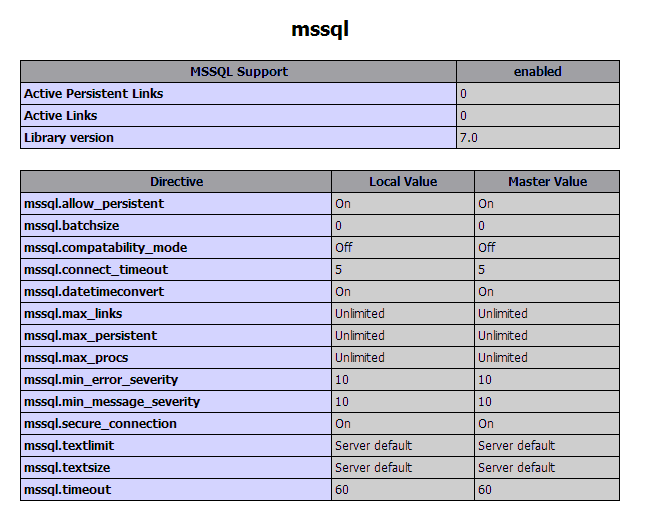Select the mssql.datetimeconvert directive name

pos(94,291)
